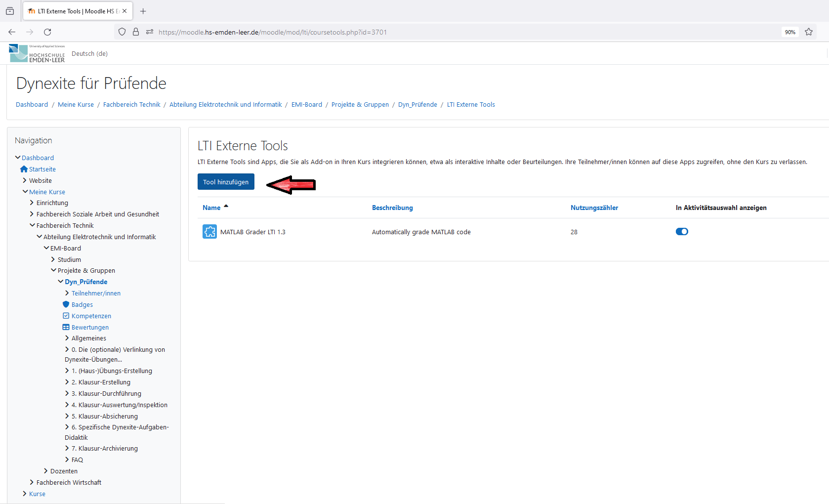Reload the page with refresh icon
The width and height of the screenshot is (829, 504).
pyautogui.click(x=47, y=32)
